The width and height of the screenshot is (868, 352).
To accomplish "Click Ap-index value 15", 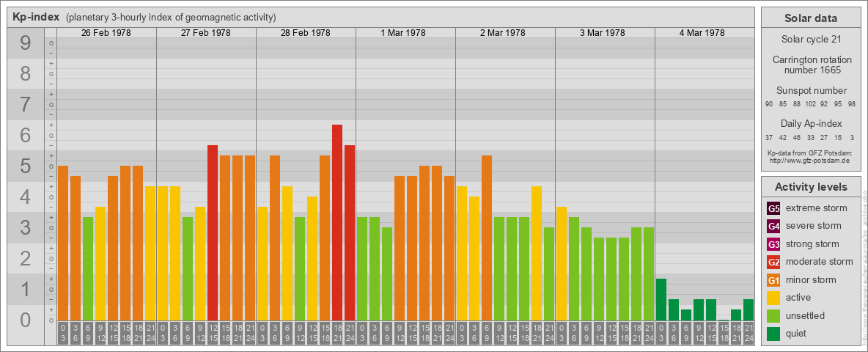I will [838, 137].
